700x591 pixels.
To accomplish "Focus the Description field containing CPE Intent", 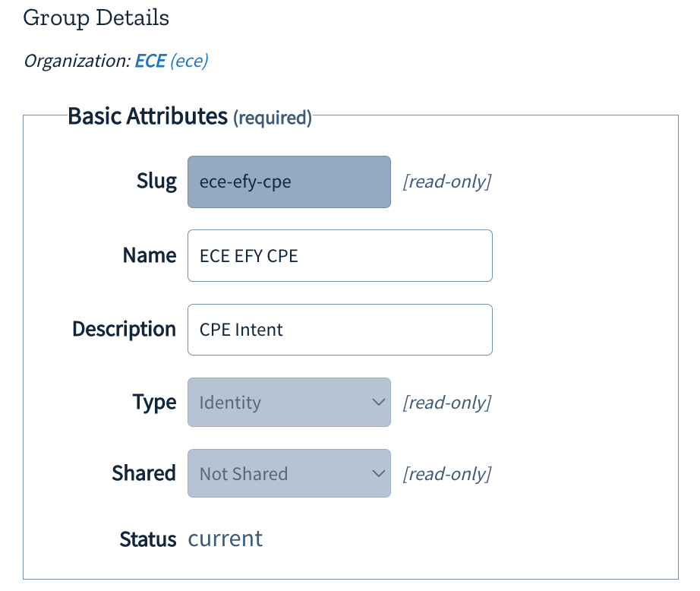I will (x=339, y=330).
